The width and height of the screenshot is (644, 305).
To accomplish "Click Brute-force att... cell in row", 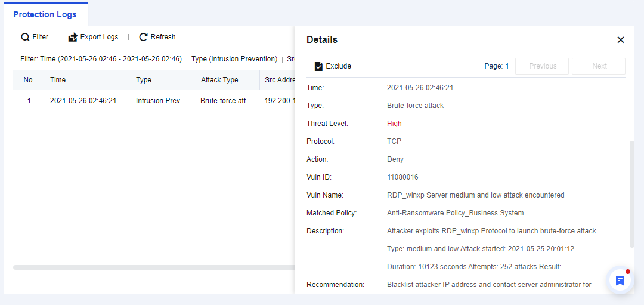I will coord(227,101).
